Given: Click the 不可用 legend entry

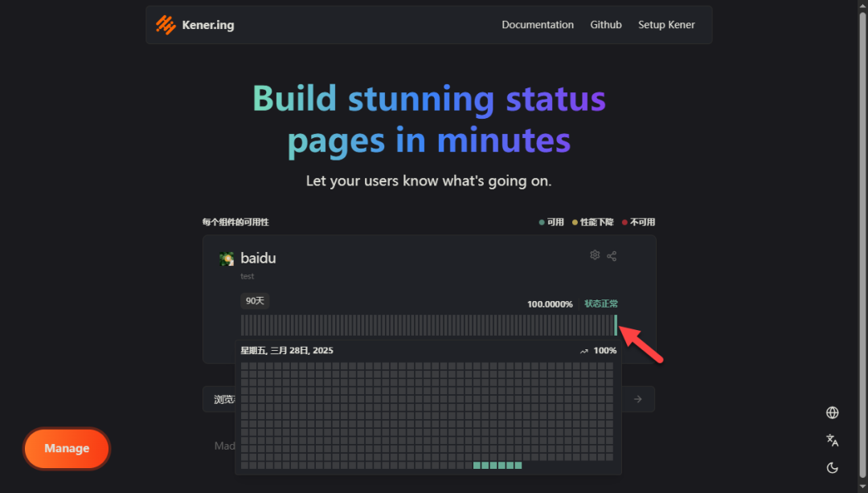Looking at the screenshot, I should click(x=638, y=222).
